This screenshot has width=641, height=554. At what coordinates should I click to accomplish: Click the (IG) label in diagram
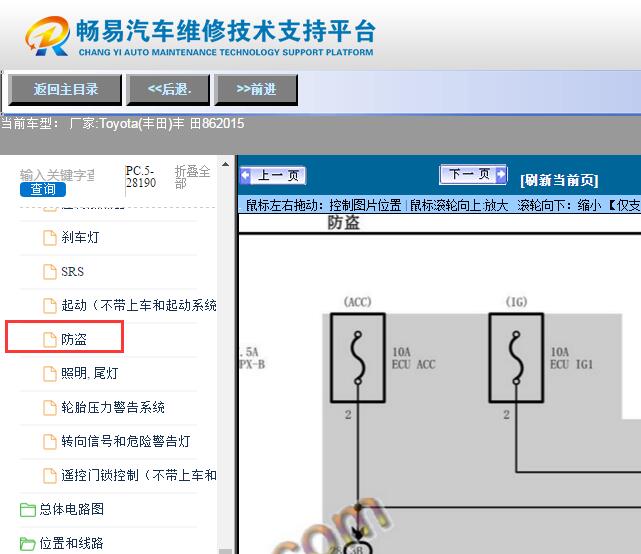516,302
